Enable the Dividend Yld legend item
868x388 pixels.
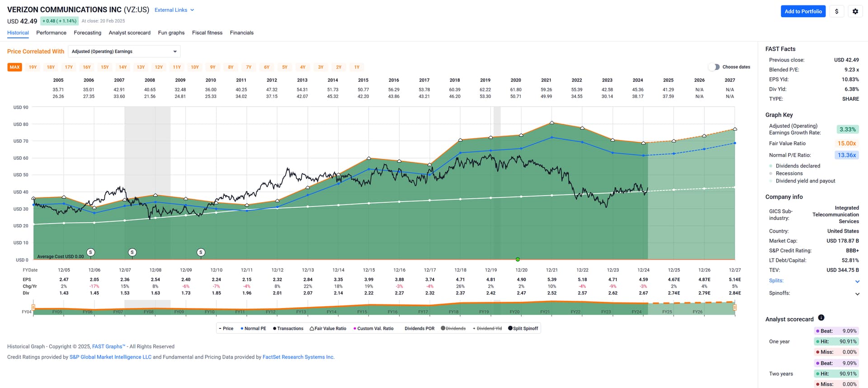pyautogui.click(x=487, y=328)
